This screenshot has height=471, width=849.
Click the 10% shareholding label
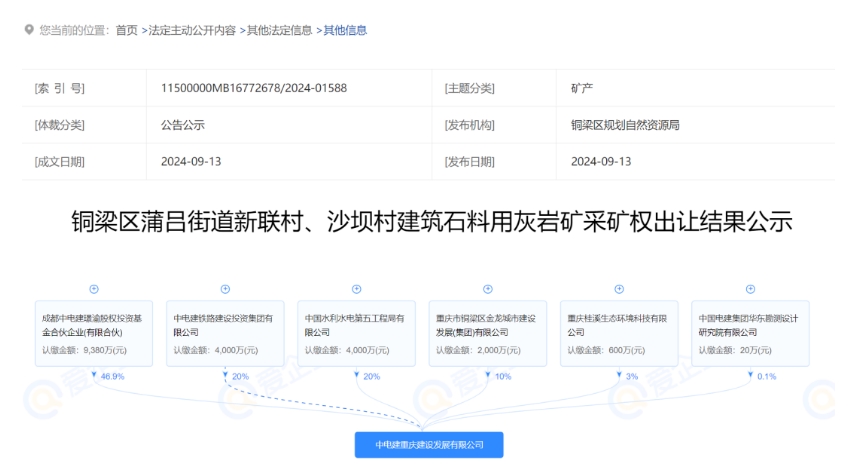click(502, 376)
